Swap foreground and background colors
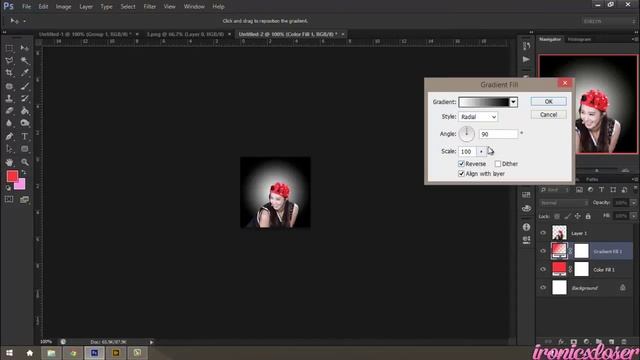The width and height of the screenshot is (640, 360). click(x=23, y=173)
